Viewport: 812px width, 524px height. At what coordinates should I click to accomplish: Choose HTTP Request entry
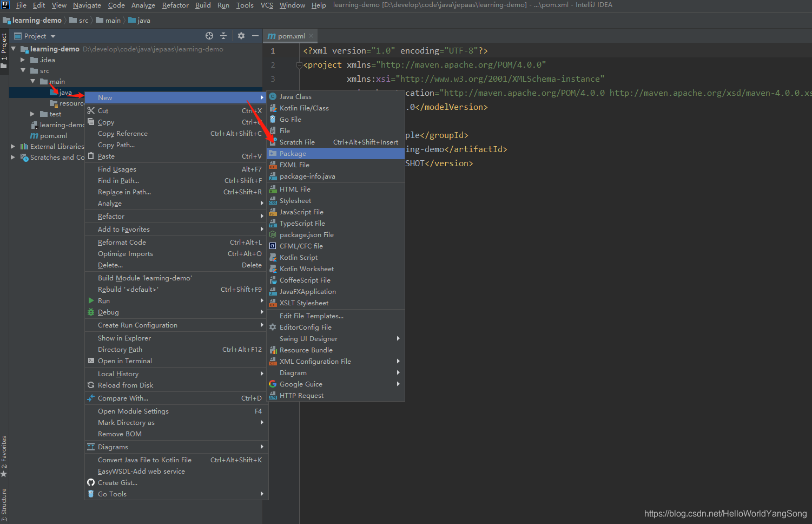coord(336,395)
